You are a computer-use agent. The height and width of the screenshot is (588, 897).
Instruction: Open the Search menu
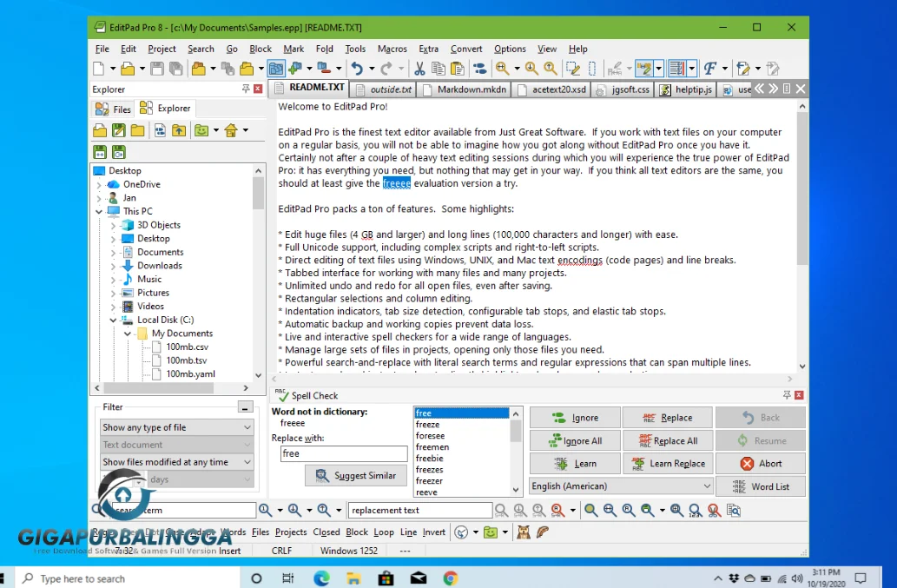201,50
